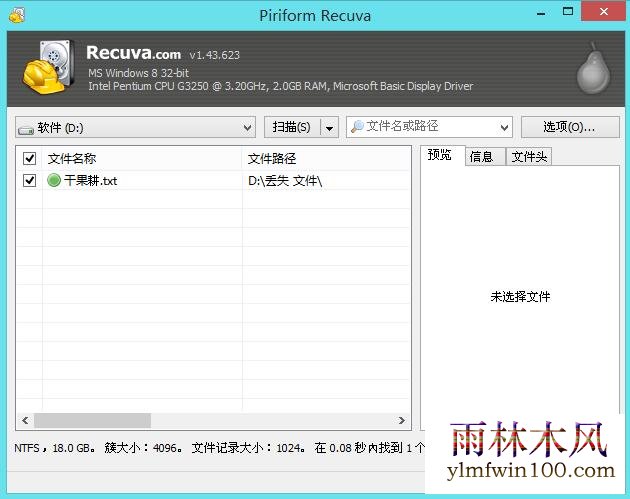Select the 干果耕.txt file row
The width and height of the screenshot is (630, 499).
click(x=213, y=180)
